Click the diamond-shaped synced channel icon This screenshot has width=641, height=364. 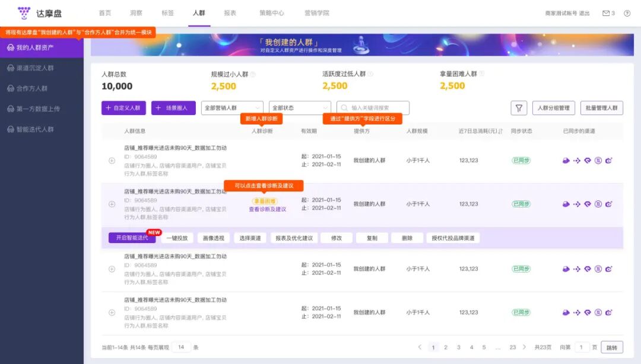point(587,160)
